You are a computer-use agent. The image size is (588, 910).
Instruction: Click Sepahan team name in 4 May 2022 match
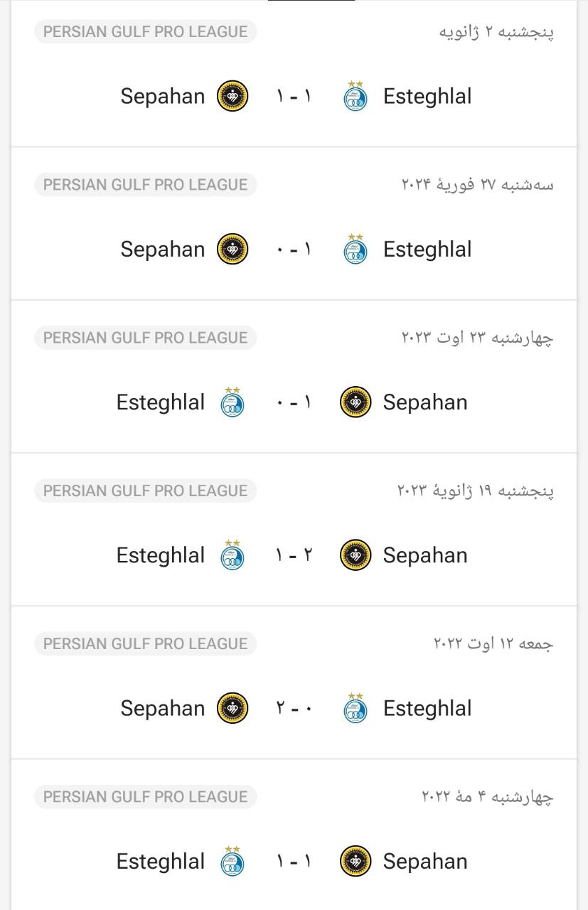click(x=425, y=861)
